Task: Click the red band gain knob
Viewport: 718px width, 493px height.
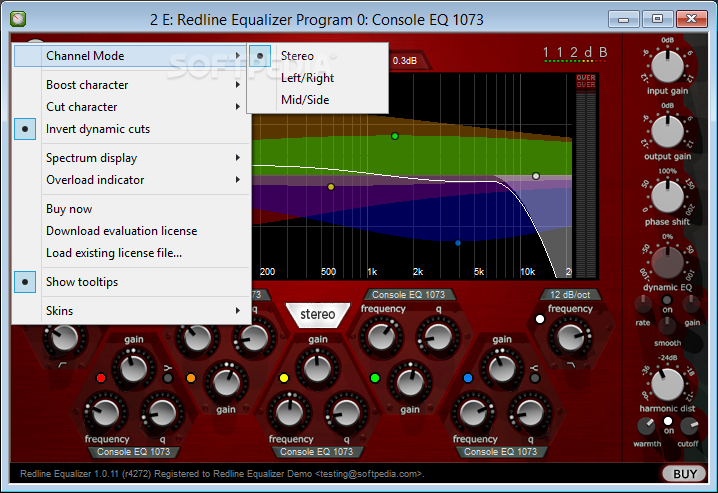Action: 133,369
